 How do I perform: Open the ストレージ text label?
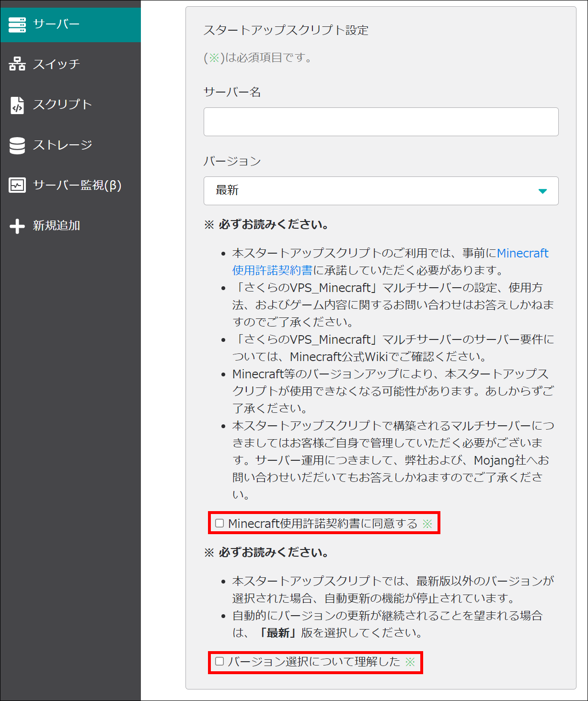click(62, 145)
